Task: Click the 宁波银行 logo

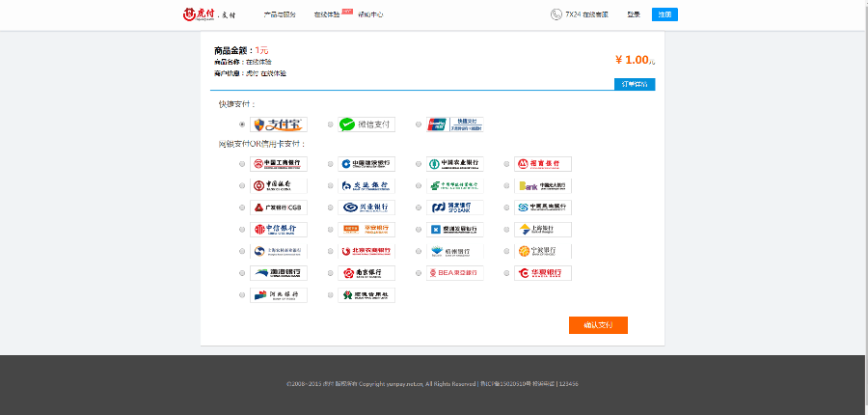Action: click(542, 252)
